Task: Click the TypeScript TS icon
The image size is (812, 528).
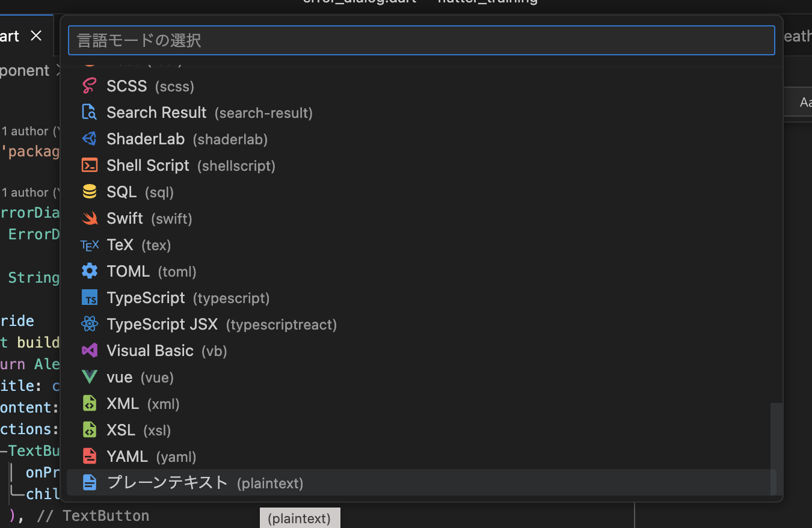Action: (90, 298)
